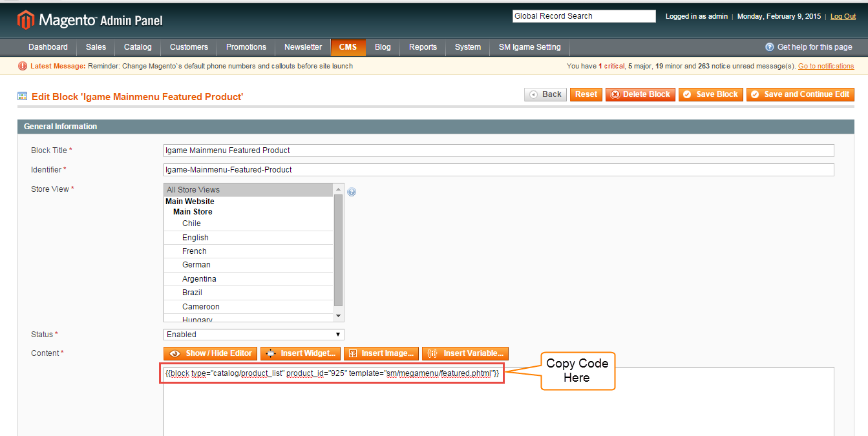Toggle the Show / Hide Editor button

coord(211,353)
